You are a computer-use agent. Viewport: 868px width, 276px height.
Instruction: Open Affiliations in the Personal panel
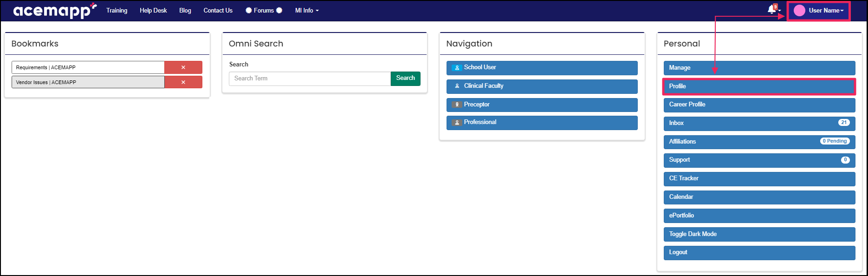point(759,142)
